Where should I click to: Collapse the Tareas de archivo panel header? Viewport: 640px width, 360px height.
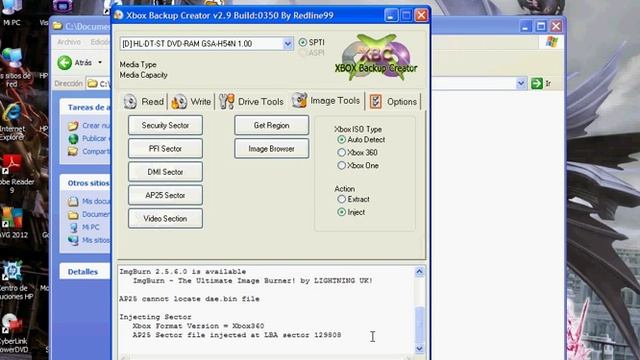[x=85, y=107]
